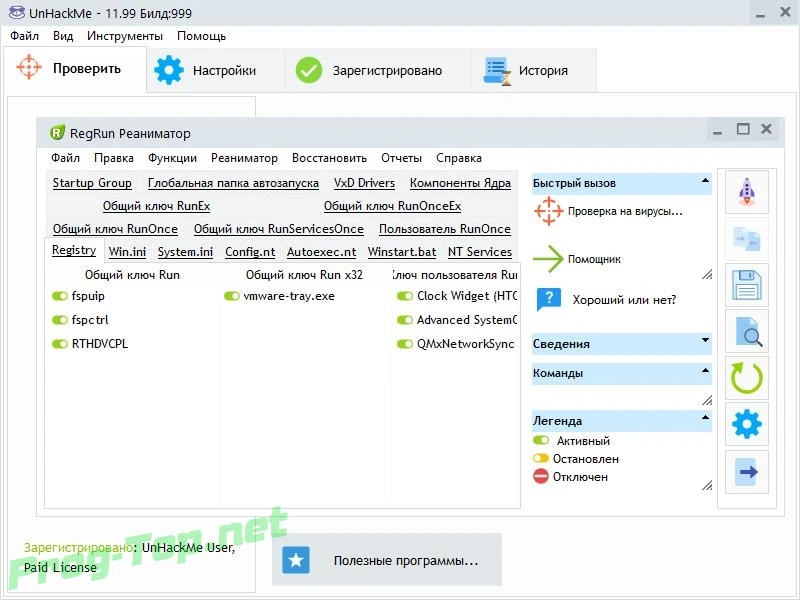The image size is (800, 600).
Task: Click the blue gear icon in right toolbar
Action: pos(746,424)
